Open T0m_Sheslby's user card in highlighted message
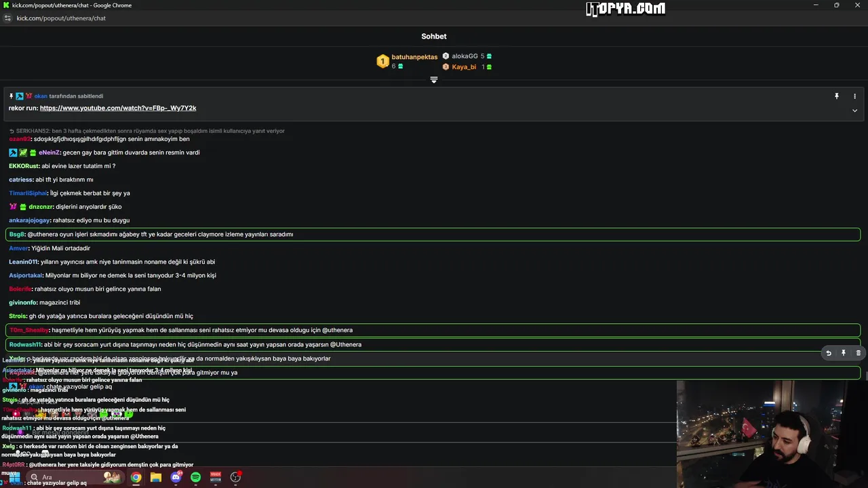The height and width of the screenshot is (488, 868). (x=29, y=330)
